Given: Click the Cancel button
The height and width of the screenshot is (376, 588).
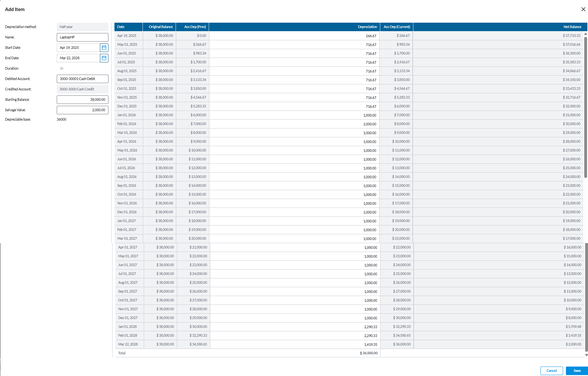Looking at the screenshot, I should point(551,371).
